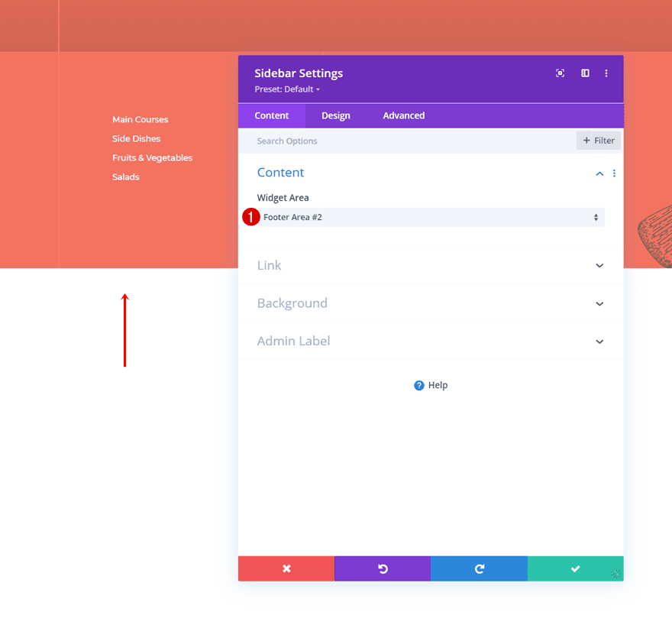This screenshot has width=672, height=625.
Task: Expand the Link section
Action: (431, 265)
